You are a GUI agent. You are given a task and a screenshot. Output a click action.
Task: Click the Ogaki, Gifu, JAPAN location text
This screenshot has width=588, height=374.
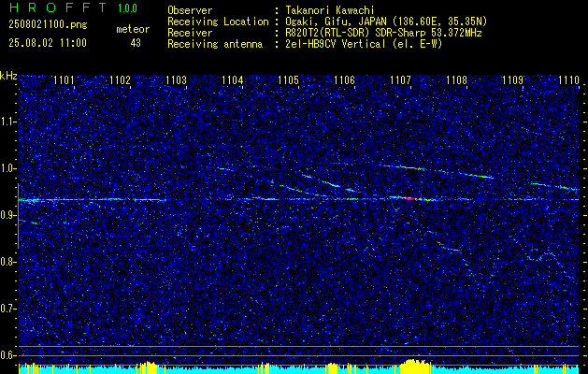tap(386, 22)
